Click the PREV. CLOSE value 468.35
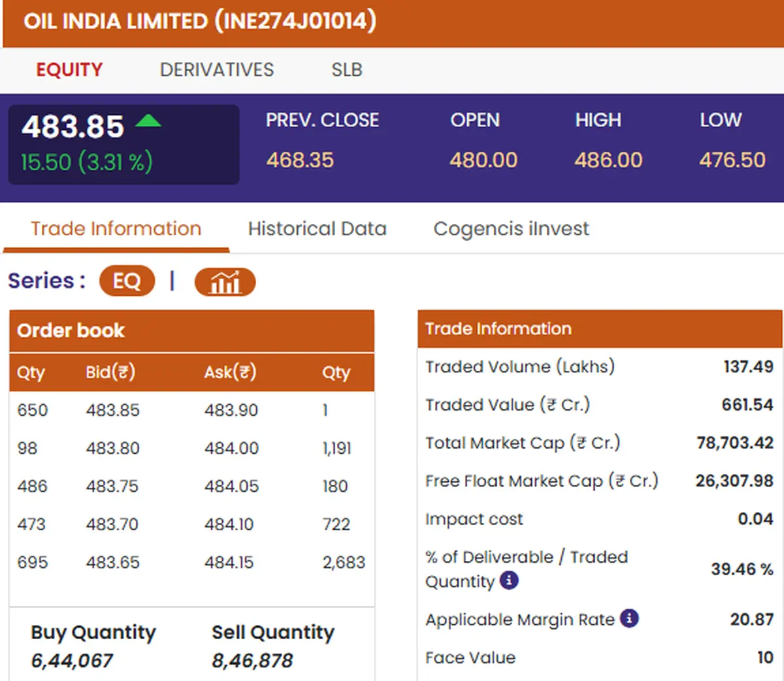Viewport: 784px width, 681px height. [x=300, y=160]
